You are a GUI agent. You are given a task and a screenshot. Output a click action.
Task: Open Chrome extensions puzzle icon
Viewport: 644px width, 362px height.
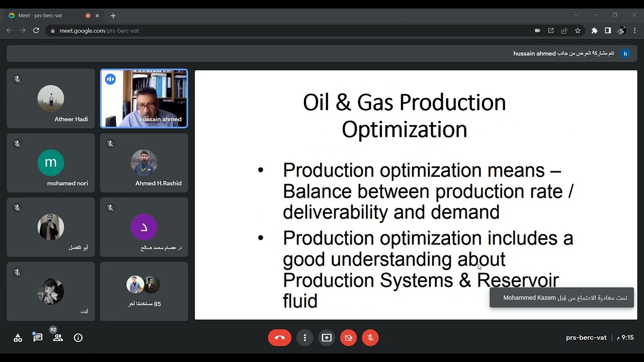595,31
